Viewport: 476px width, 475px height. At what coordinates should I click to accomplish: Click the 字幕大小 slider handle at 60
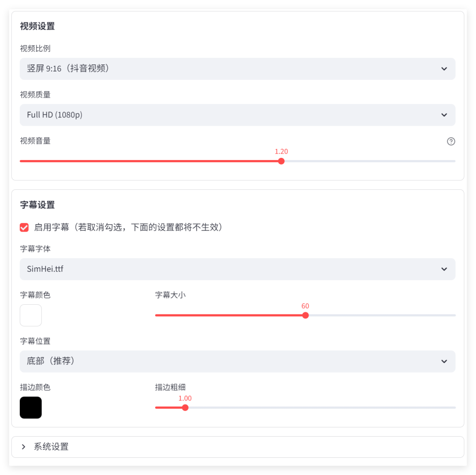coord(305,315)
